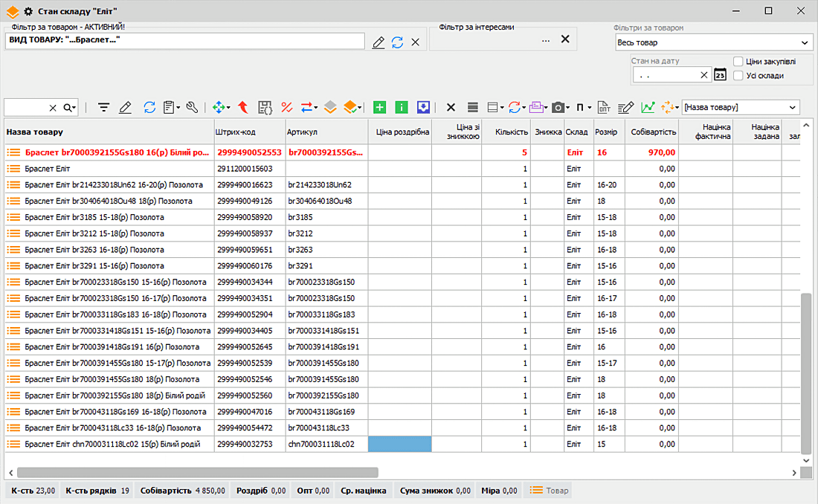
Task: Click the red percent discount icon
Action: [x=286, y=108]
